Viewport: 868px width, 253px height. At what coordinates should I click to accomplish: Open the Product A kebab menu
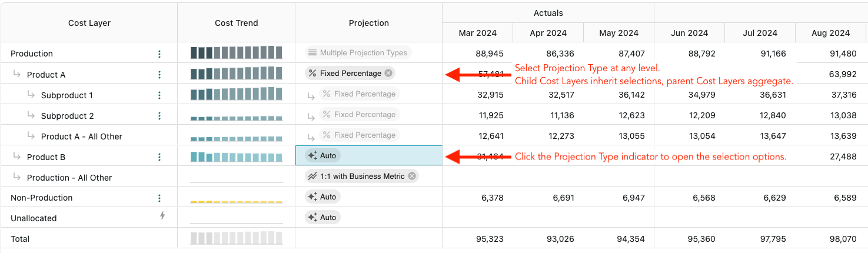click(159, 75)
